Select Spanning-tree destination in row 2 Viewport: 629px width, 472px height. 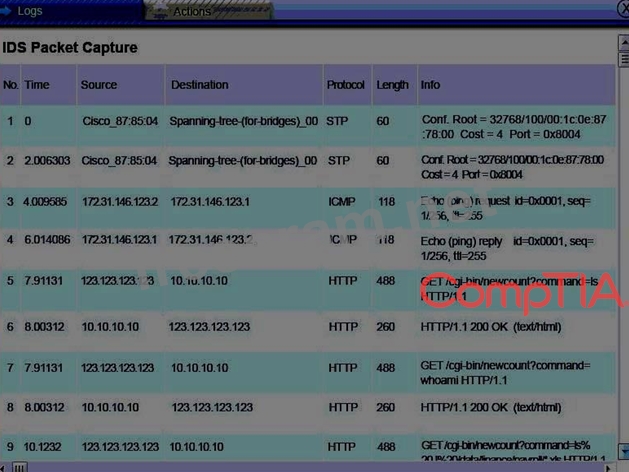[243, 161]
